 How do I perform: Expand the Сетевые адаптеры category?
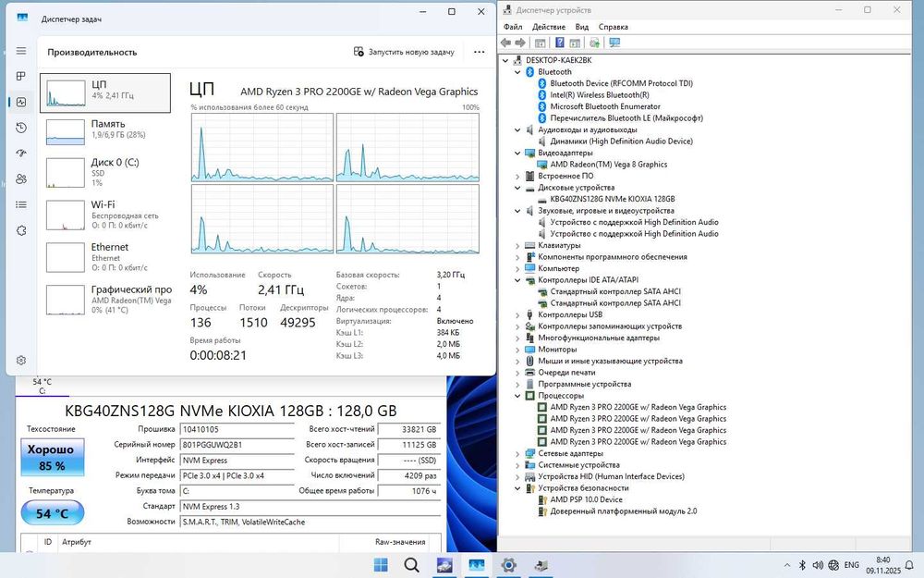[517, 453]
